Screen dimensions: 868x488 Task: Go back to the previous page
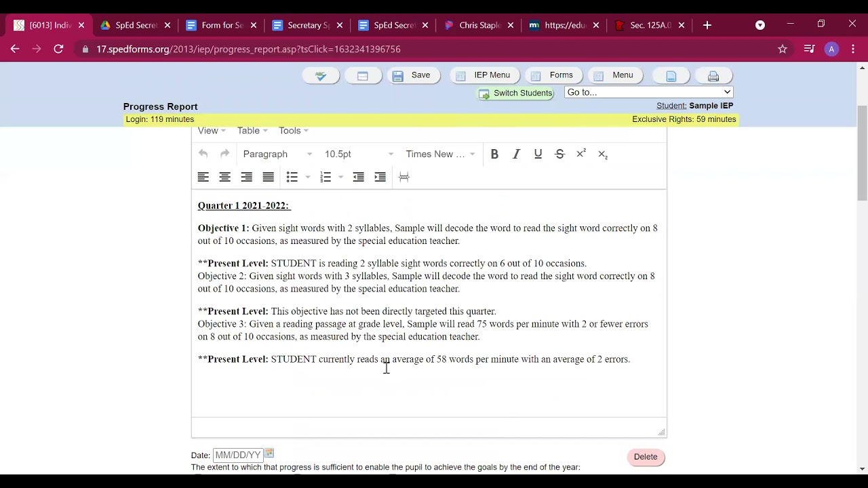tap(15, 49)
